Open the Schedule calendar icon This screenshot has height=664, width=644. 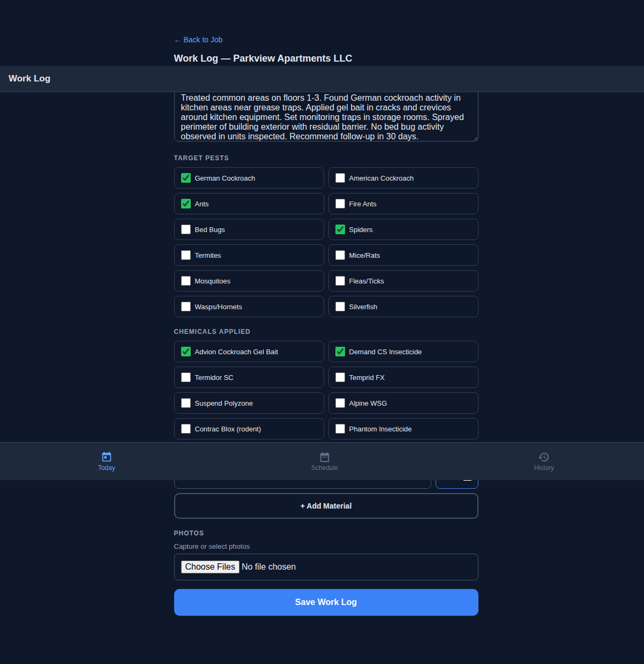[x=325, y=457]
